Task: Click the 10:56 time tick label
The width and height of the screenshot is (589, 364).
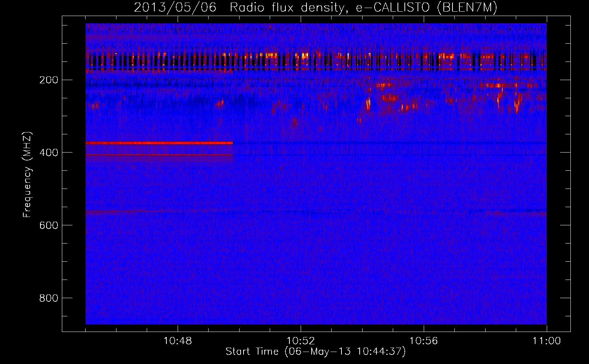Action: pyautogui.click(x=424, y=341)
